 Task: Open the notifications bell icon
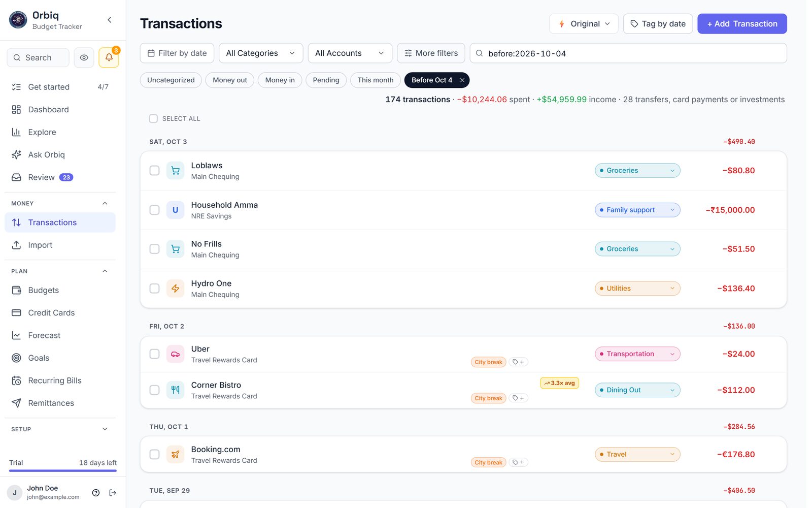(x=109, y=57)
